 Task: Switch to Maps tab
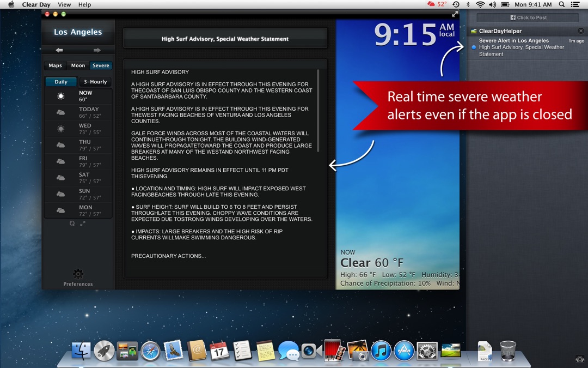(x=55, y=65)
